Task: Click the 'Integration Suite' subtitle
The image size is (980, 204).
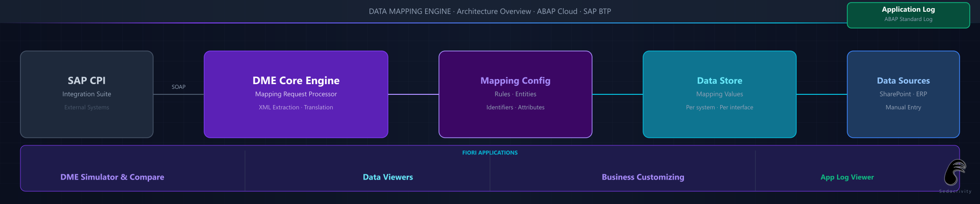Action: tap(87, 94)
